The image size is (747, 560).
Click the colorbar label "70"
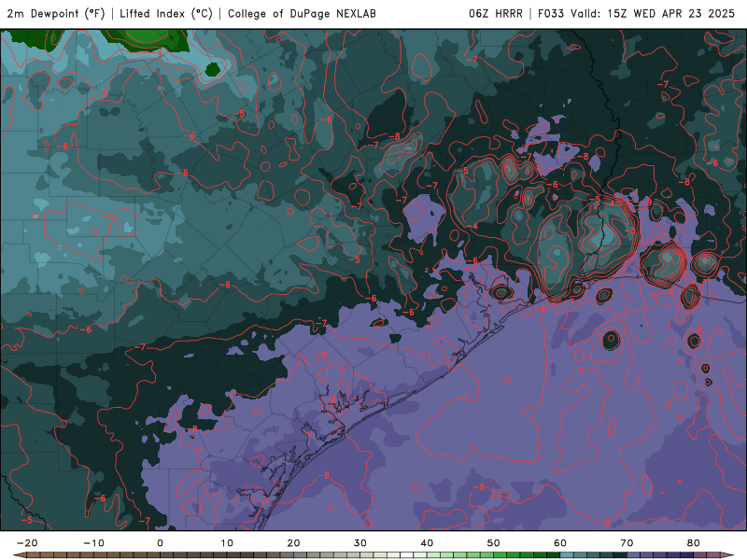coord(627,543)
